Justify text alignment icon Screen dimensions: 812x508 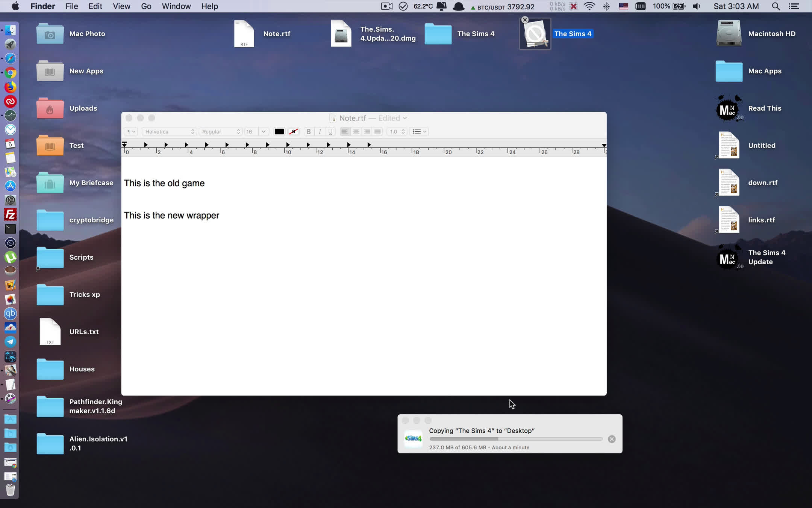pos(377,132)
